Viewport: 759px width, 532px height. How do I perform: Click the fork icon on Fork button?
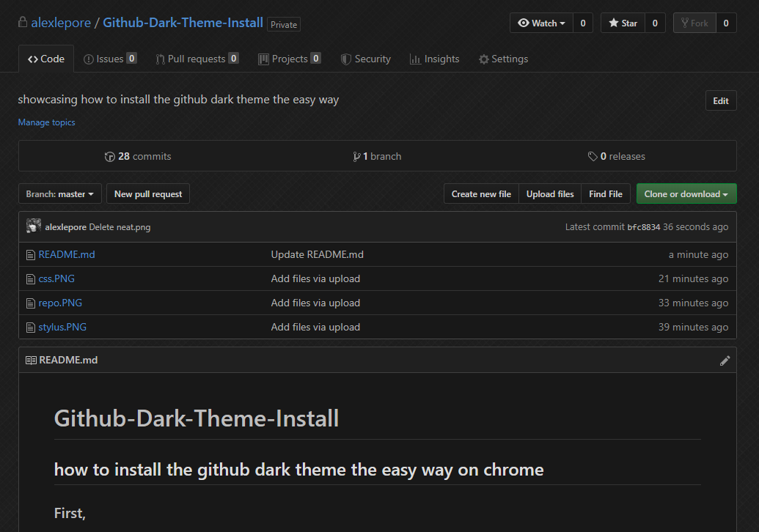tap(684, 23)
